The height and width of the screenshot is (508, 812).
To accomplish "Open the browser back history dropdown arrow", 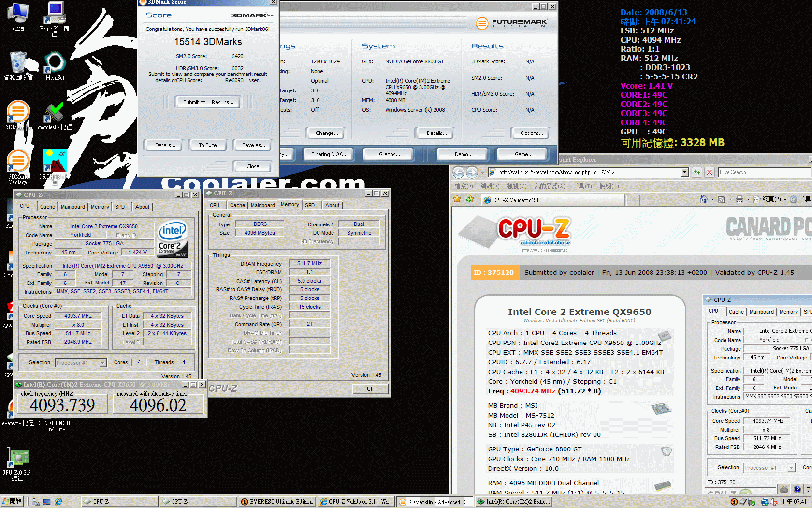I will pyautogui.click(x=482, y=172).
